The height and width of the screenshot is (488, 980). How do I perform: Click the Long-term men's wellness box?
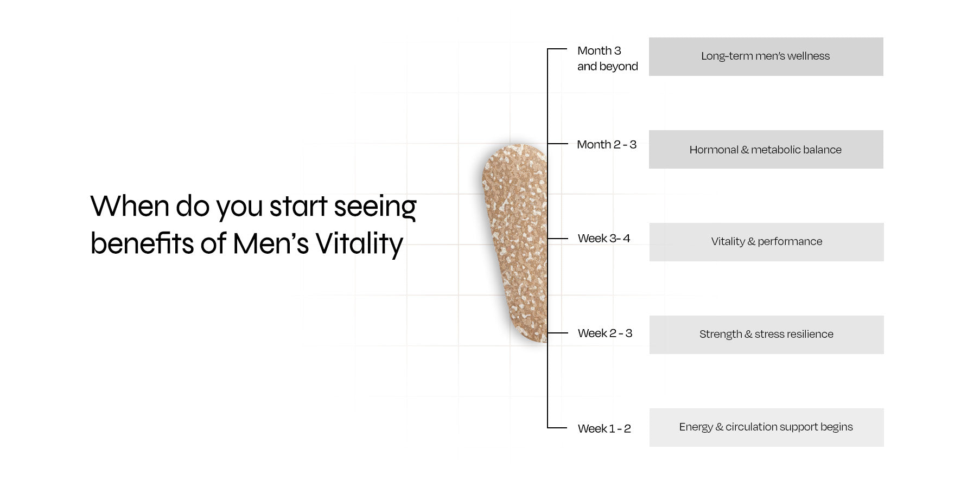(766, 56)
